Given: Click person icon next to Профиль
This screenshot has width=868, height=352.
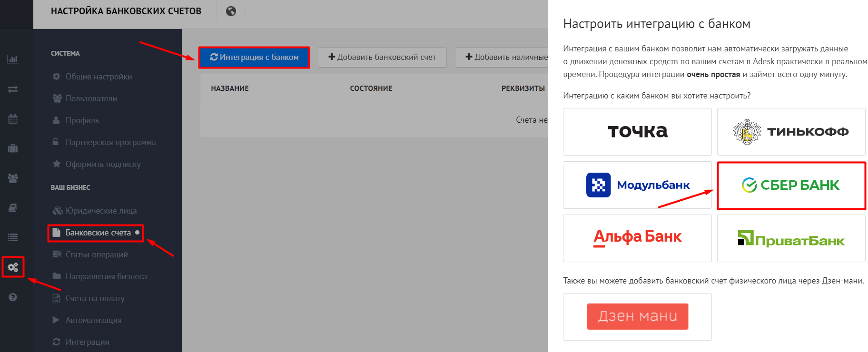Looking at the screenshot, I should 56,120.
